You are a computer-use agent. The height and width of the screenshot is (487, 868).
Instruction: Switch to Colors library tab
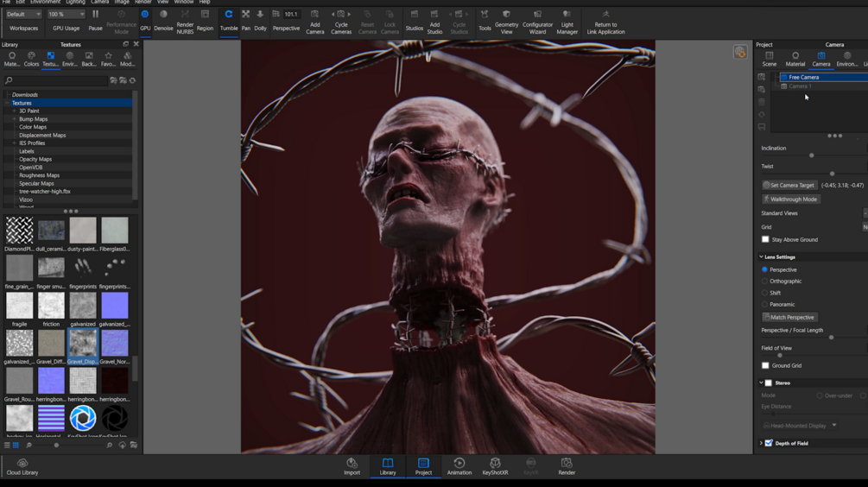point(31,59)
